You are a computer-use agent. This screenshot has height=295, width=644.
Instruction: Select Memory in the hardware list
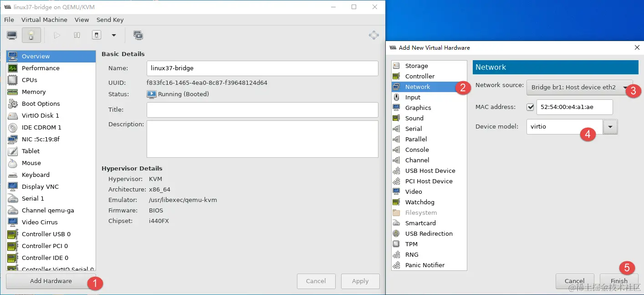34,92
